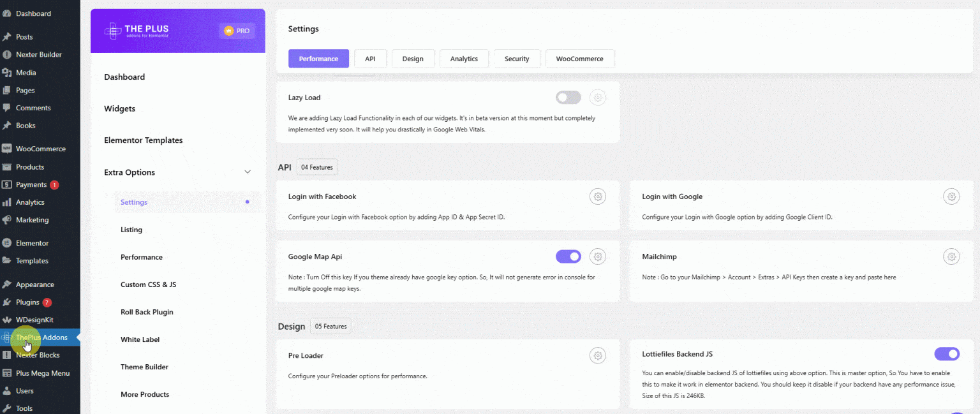The height and width of the screenshot is (414, 980).
Task: Open the Pre Loader configuration gear
Action: 598,355
